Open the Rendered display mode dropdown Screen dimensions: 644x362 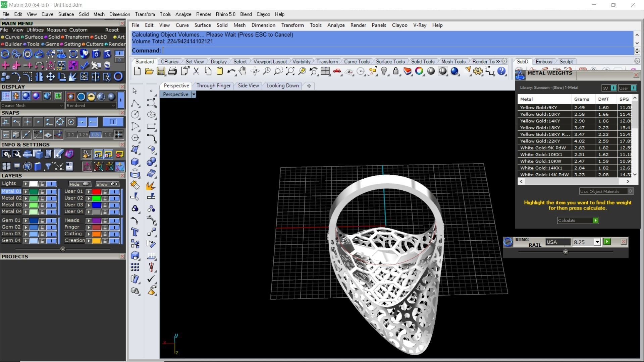pos(91,105)
